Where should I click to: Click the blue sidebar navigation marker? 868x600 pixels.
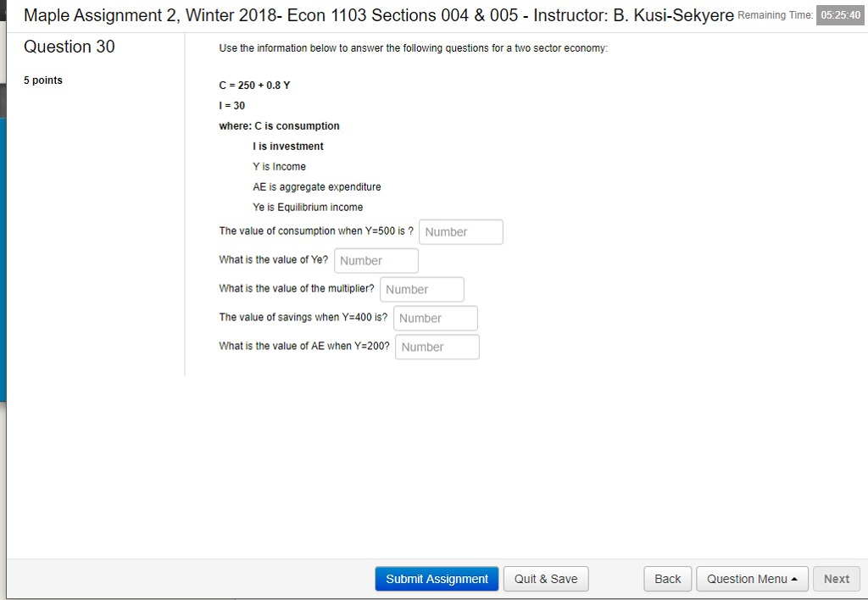coord(3,254)
